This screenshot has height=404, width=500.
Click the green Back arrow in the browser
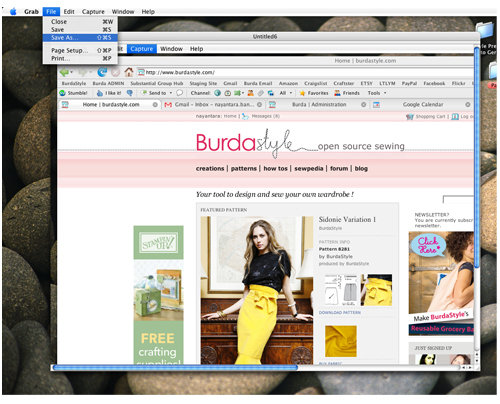click(x=64, y=72)
